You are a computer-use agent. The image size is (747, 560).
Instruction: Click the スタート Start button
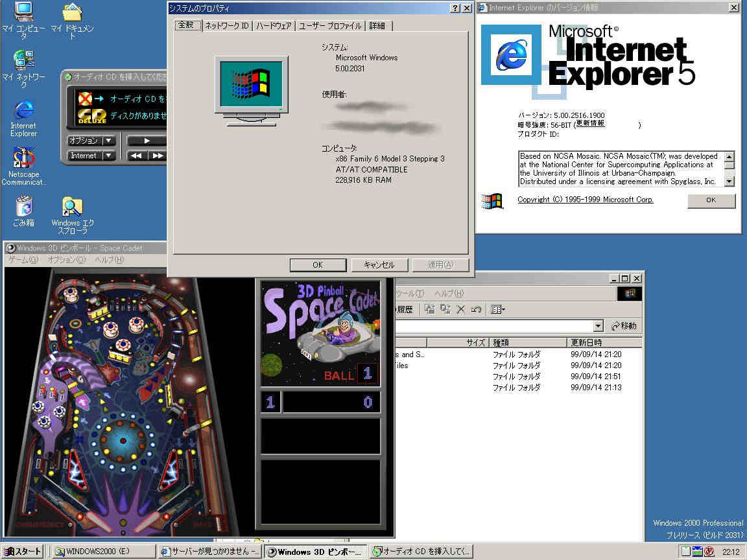pyautogui.click(x=23, y=552)
